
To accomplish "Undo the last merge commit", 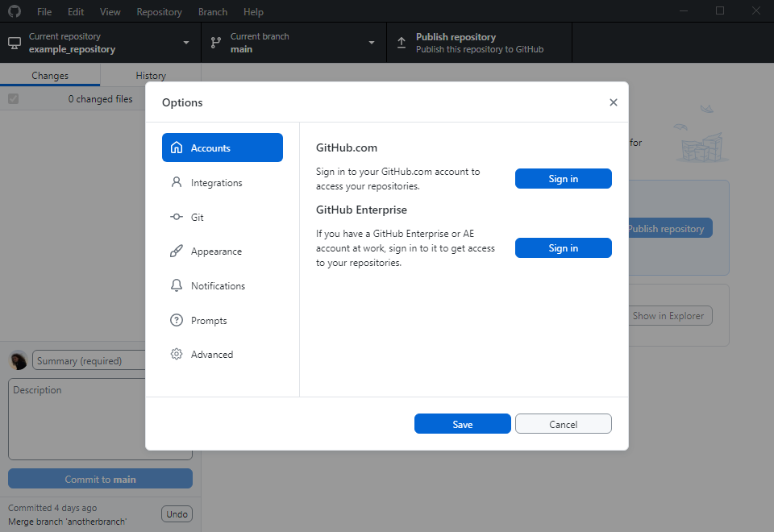I will (x=177, y=514).
